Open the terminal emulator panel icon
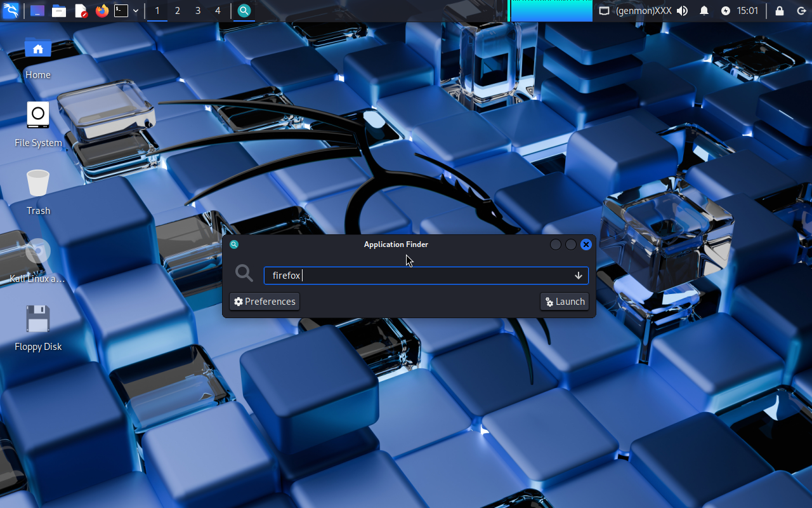This screenshot has height=508, width=812. [121, 11]
